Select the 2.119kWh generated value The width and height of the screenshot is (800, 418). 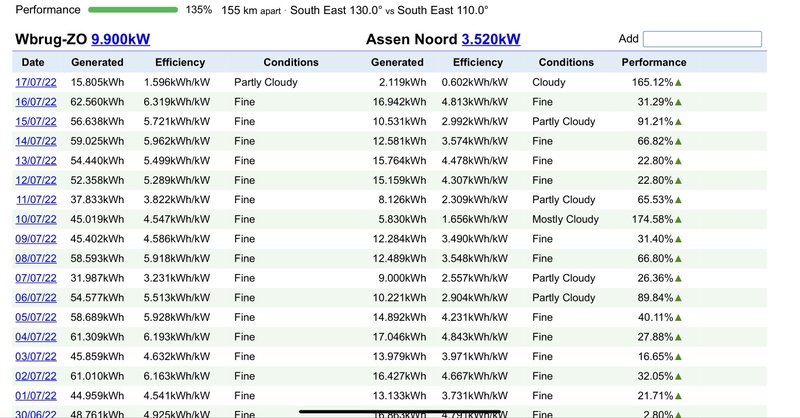pyautogui.click(x=402, y=82)
